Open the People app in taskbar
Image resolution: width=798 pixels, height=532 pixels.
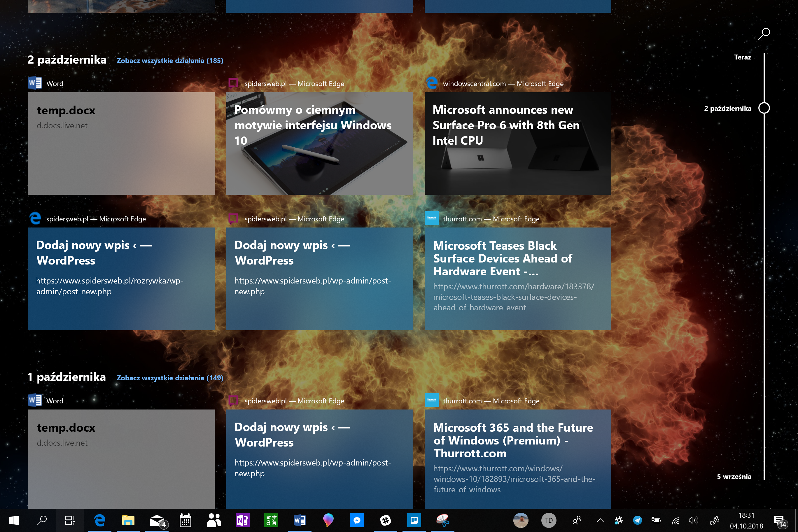point(214,520)
